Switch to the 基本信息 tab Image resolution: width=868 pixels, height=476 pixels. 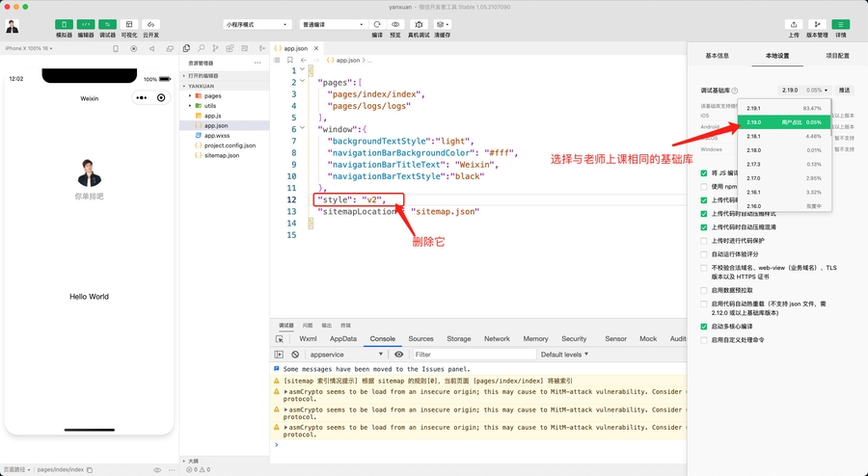[718, 56]
